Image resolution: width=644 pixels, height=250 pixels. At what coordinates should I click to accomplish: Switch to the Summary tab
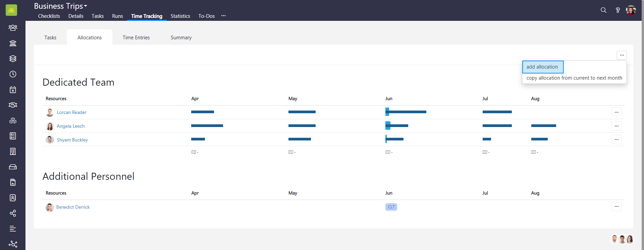pyautogui.click(x=181, y=38)
